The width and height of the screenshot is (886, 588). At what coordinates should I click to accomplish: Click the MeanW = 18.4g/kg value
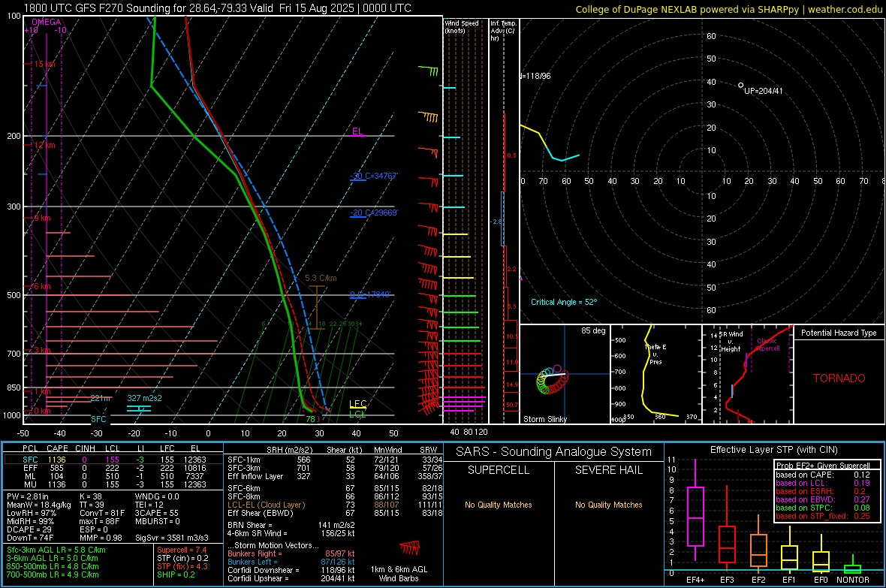39,505
